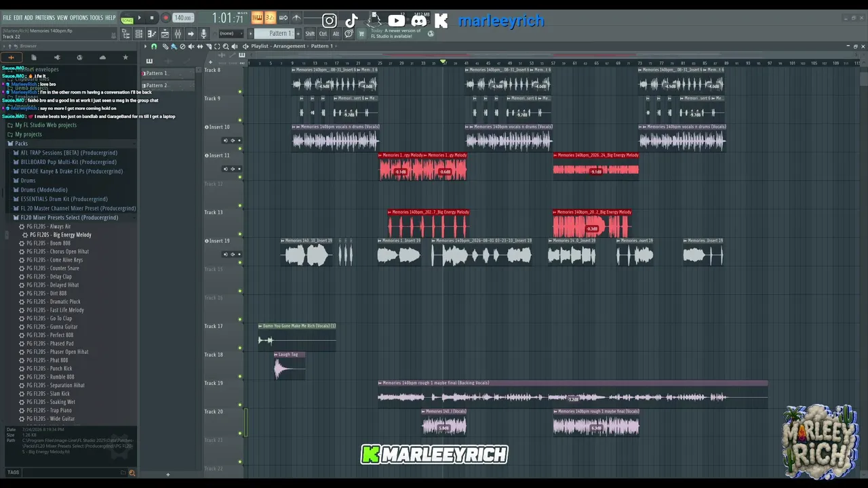Select the playlist Select tool
Image resolution: width=868 pixels, height=488 pixels.
[218, 46]
